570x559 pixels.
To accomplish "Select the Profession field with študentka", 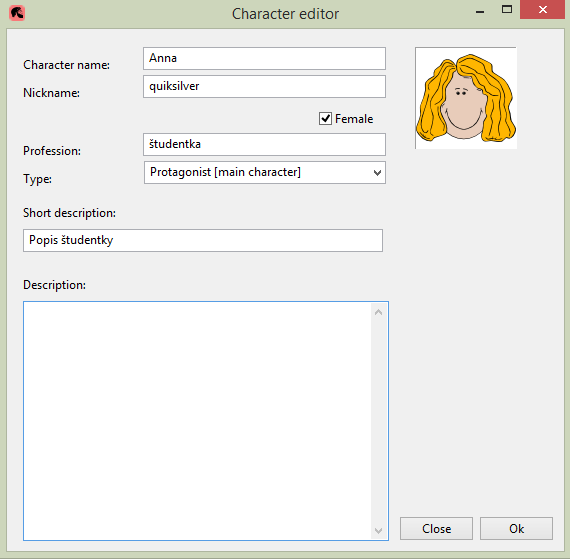I will [x=264, y=144].
